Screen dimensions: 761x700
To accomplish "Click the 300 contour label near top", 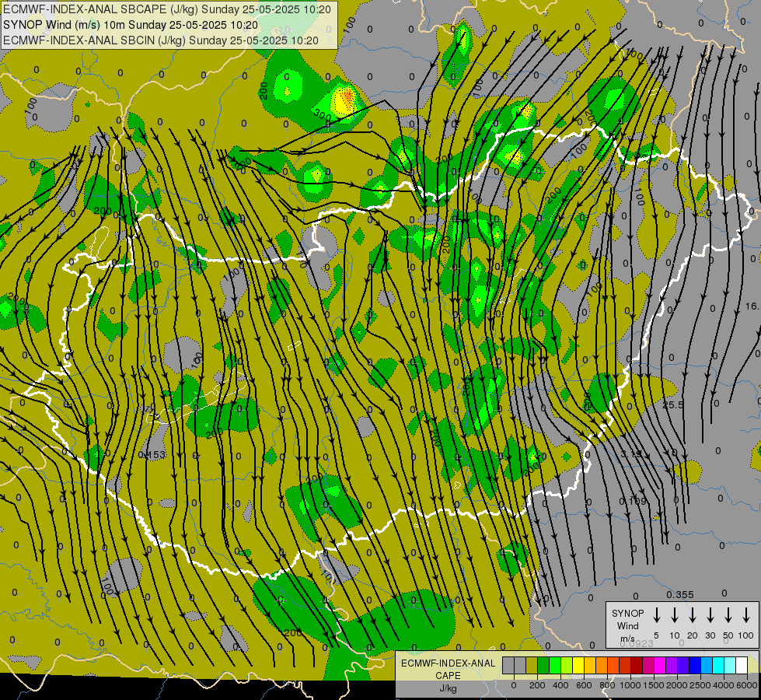I will (323, 115).
